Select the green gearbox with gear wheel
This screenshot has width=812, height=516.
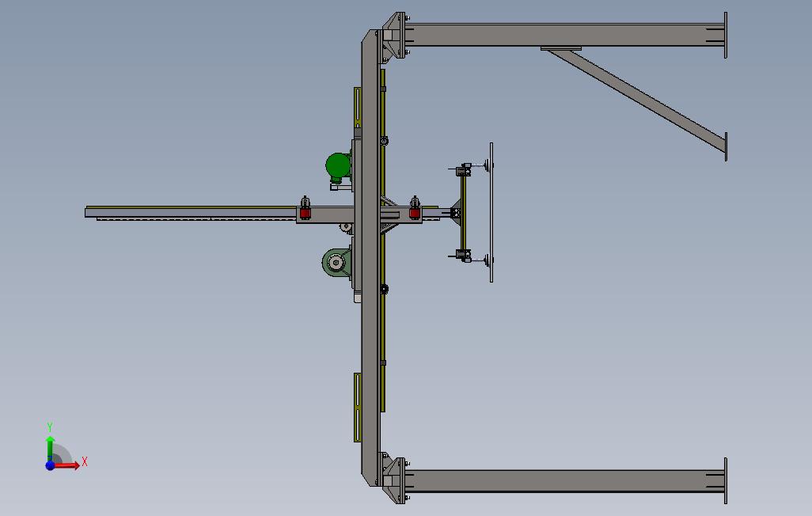[336, 263]
